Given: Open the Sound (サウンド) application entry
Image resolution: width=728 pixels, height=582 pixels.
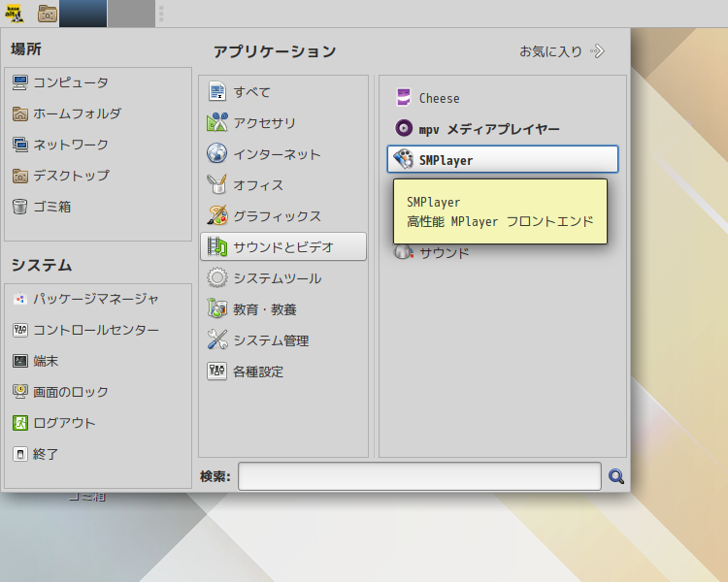Looking at the screenshot, I should (432, 253).
